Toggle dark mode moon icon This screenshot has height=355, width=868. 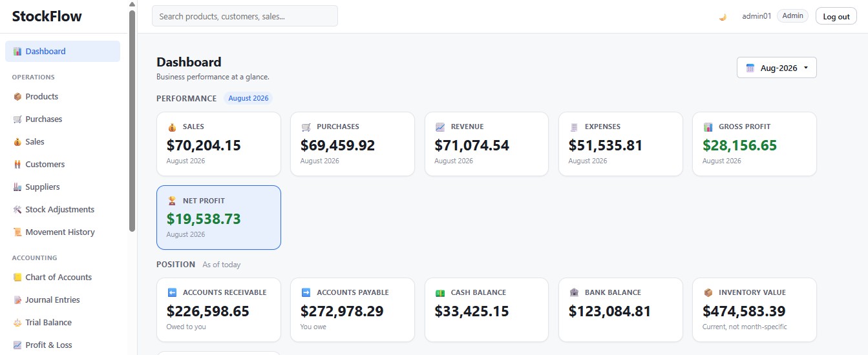point(723,17)
